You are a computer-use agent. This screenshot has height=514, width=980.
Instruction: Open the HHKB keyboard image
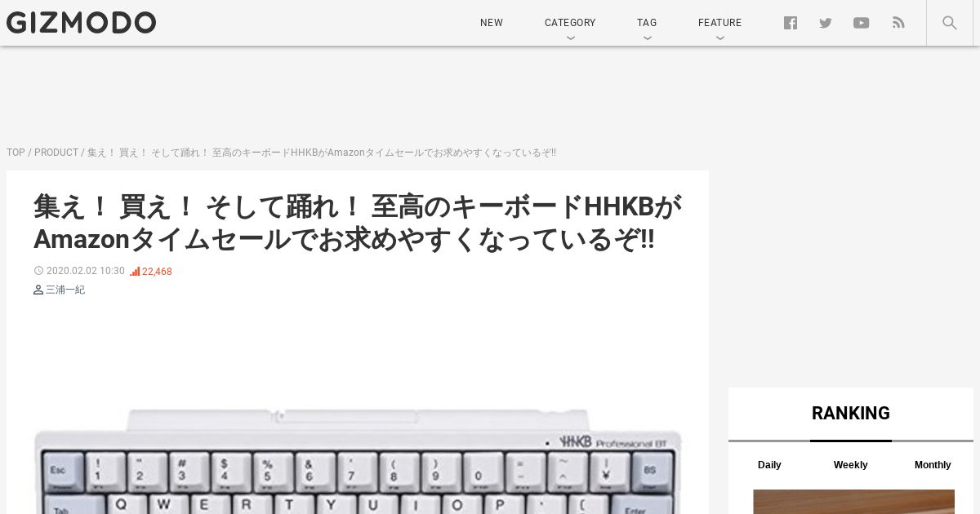pyautogui.click(x=358, y=461)
